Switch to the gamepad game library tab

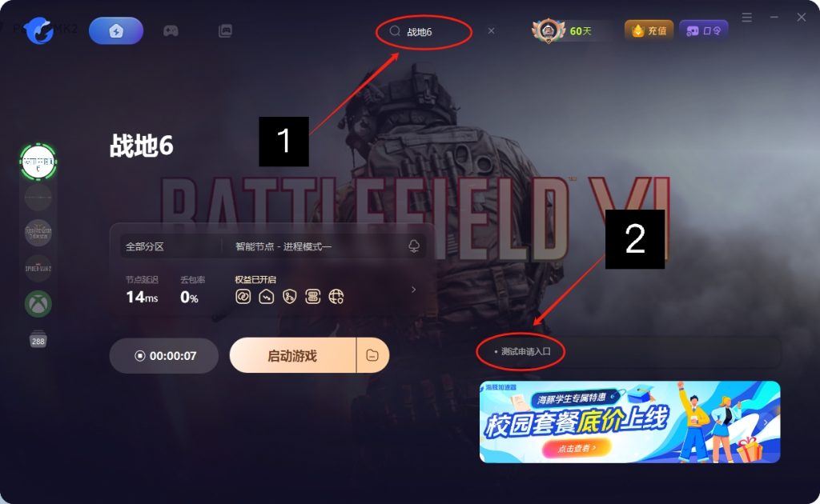171,31
